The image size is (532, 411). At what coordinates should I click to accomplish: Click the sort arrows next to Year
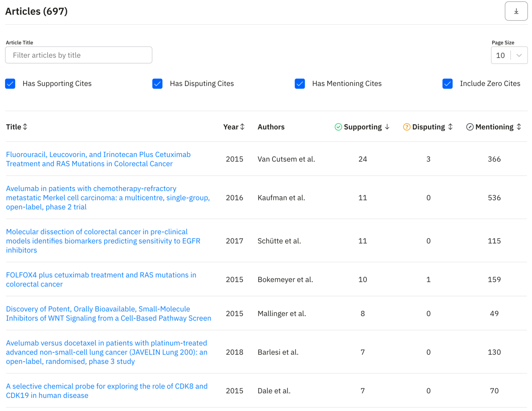pyautogui.click(x=243, y=127)
